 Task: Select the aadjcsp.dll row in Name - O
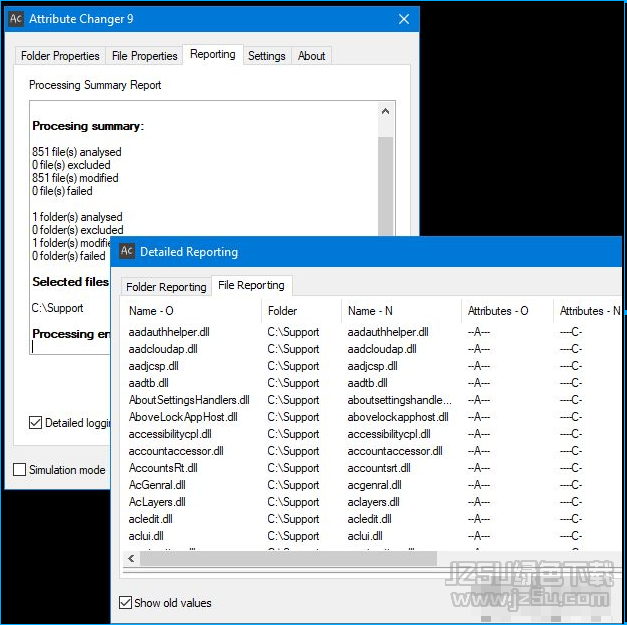154,366
